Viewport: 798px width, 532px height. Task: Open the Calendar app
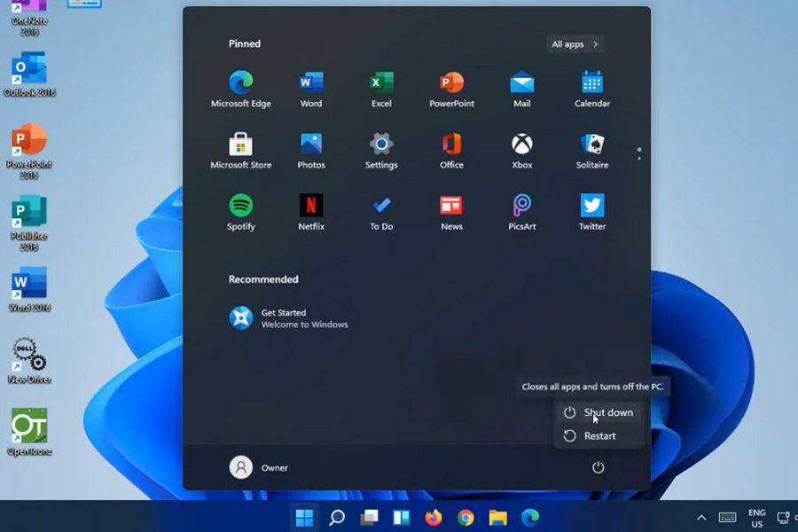click(592, 89)
